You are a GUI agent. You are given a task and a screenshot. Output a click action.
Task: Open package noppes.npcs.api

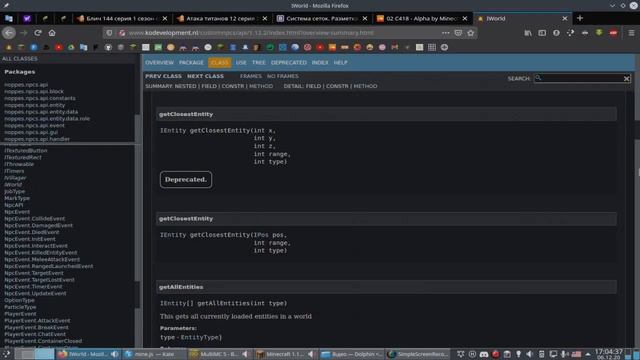[x=26, y=84]
